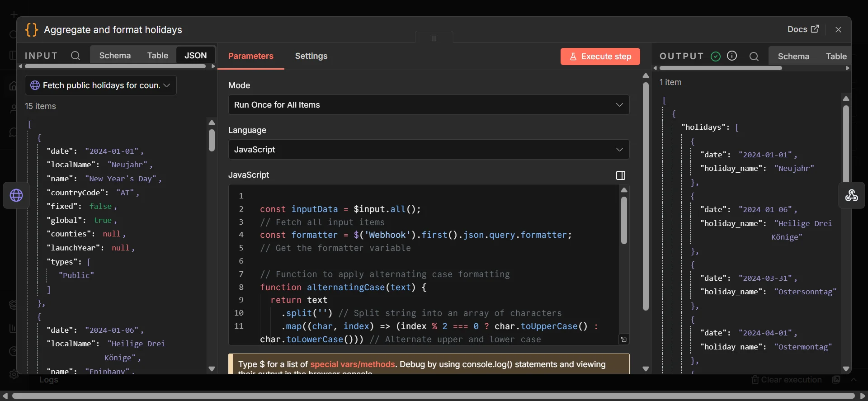Click the Execute step button
Image resolution: width=868 pixels, height=401 pixels.
pyautogui.click(x=600, y=57)
